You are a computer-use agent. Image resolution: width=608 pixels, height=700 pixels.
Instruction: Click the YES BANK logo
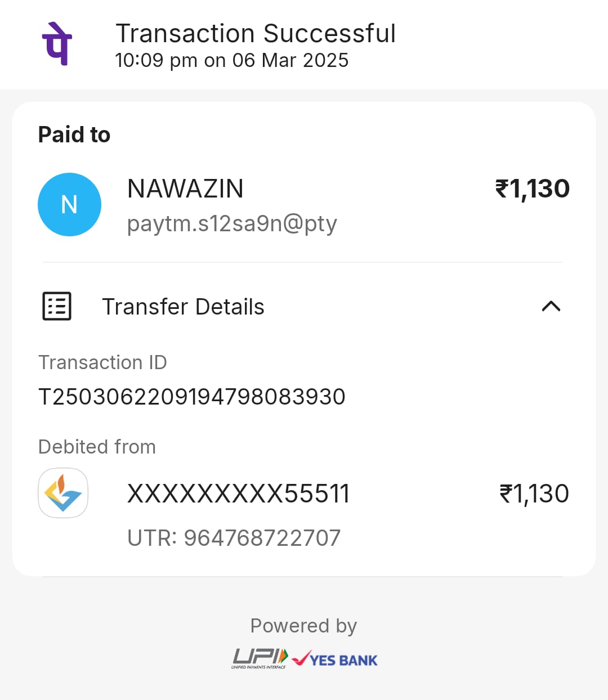pos(336,659)
